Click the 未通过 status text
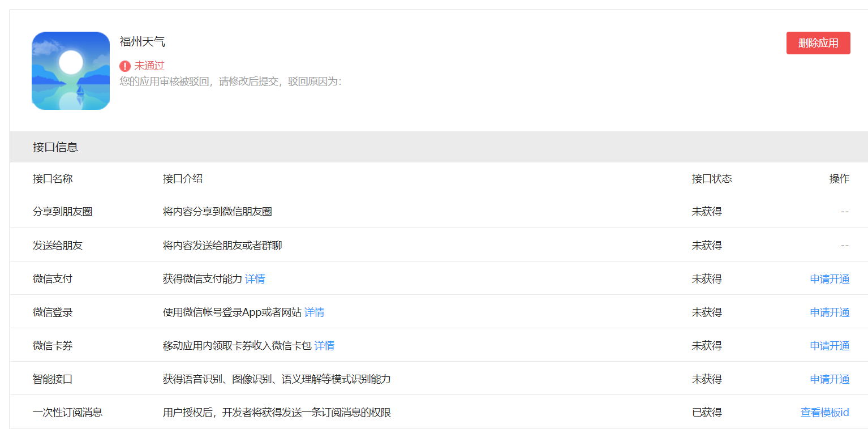The height and width of the screenshot is (429, 868). [x=149, y=66]
